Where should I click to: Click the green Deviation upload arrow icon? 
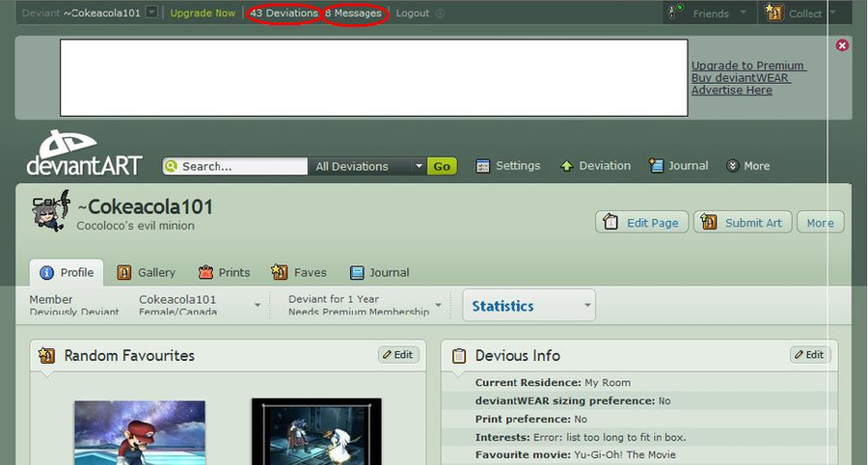[566, 166]
